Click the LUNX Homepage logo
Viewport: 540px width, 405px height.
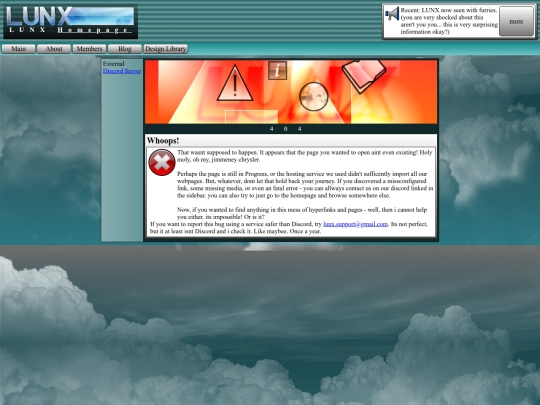click(x=70, y=21)
